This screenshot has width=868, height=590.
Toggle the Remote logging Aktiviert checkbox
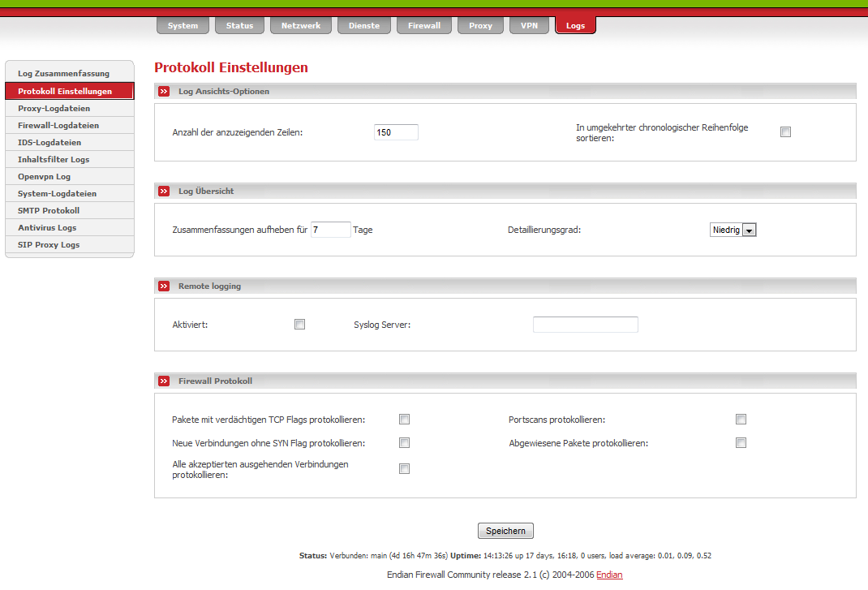coord(299,325)
